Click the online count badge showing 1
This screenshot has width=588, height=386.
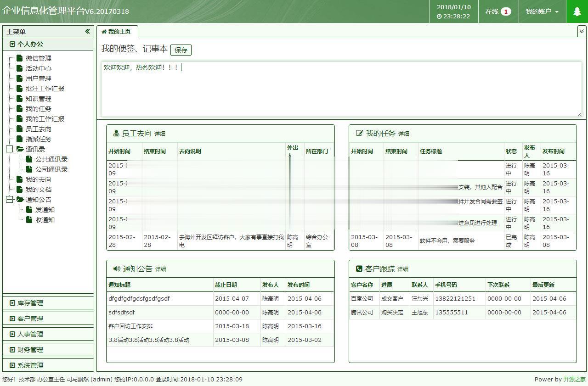click(x=506, y=12)
